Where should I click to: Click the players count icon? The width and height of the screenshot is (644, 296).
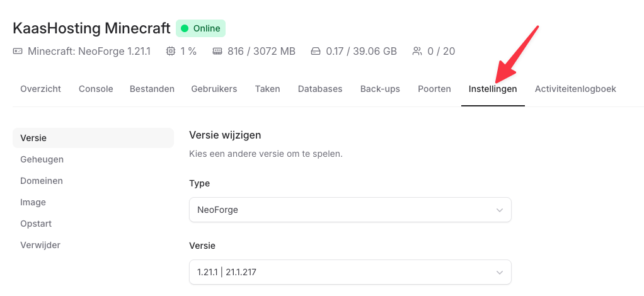(417, 51)
